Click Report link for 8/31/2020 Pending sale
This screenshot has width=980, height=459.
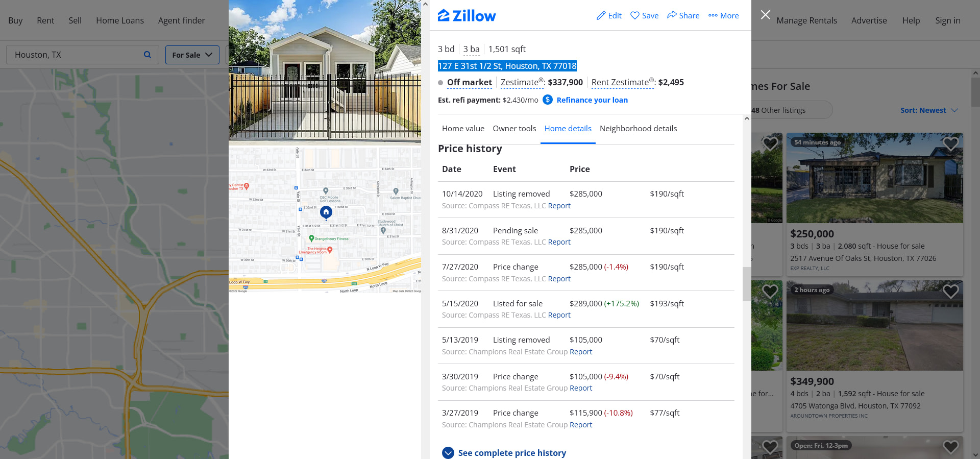tap(559, 242)
